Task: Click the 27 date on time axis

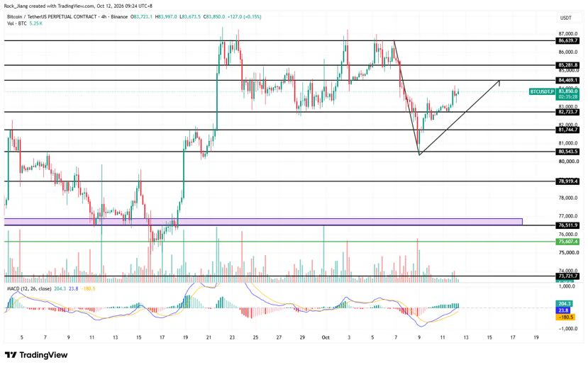Action: pyautogui.click(x=279, y=337)
